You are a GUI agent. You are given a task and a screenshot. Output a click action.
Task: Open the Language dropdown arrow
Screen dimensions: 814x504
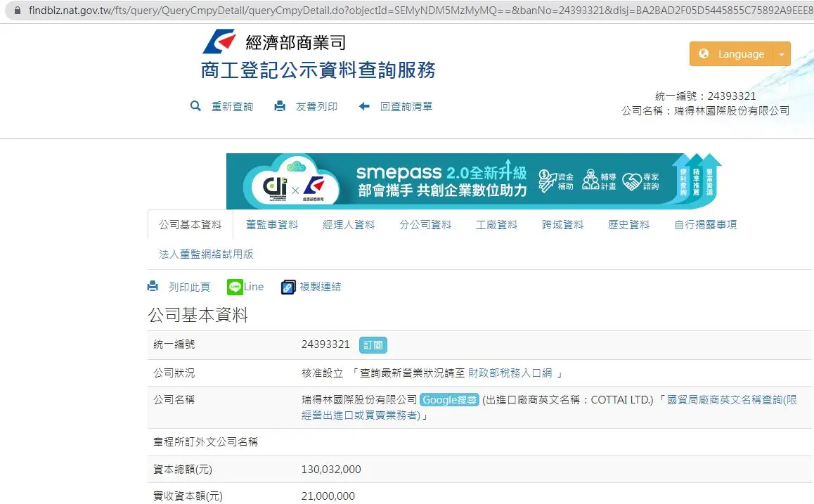coord(782,54)
